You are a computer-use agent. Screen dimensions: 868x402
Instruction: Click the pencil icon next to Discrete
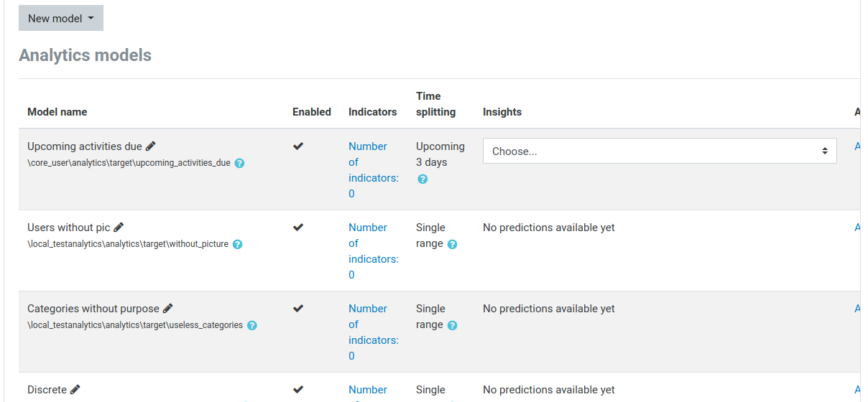click(x=75, y=389)
